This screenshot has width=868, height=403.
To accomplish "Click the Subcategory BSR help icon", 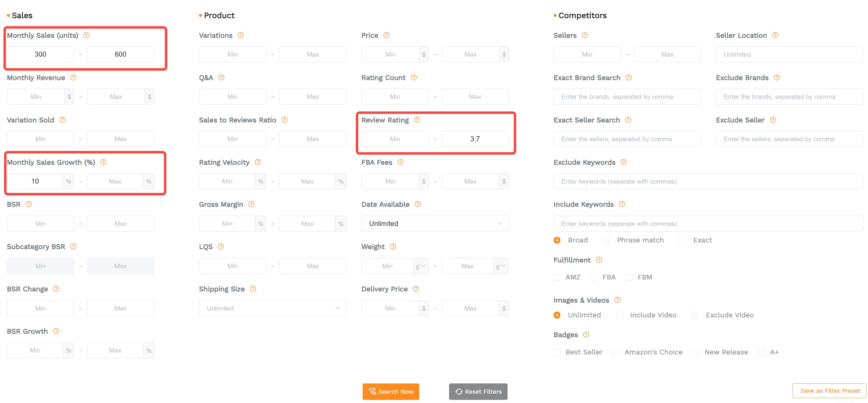I will 73,246.
